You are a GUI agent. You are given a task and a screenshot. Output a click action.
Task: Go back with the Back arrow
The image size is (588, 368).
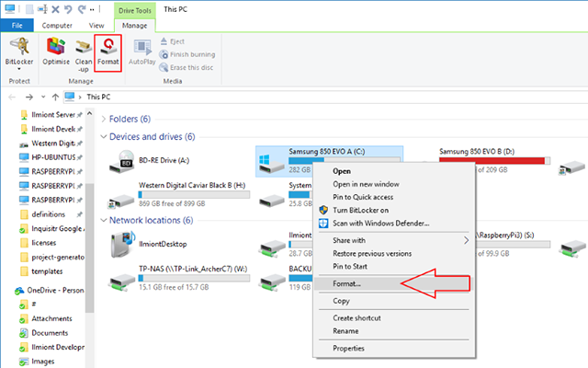click(12, 98)
